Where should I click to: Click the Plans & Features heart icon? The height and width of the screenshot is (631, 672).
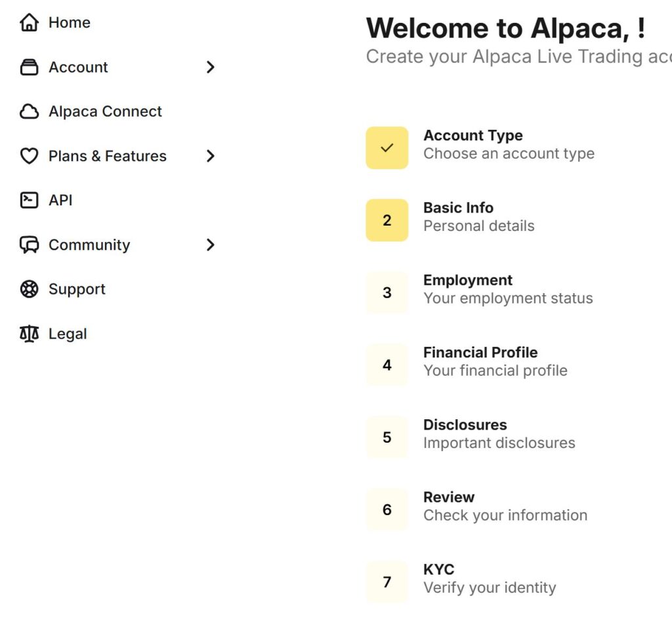(x=29, y=156)
